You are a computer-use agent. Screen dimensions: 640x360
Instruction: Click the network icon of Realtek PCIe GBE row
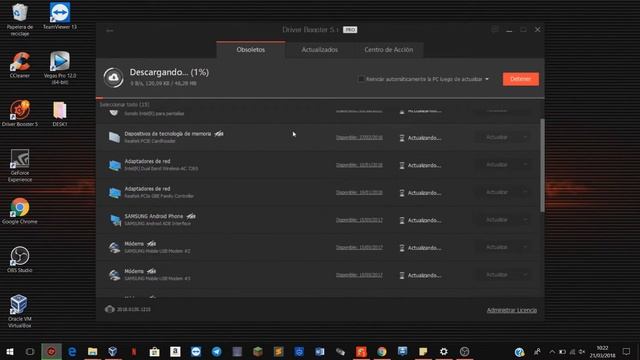114,192
